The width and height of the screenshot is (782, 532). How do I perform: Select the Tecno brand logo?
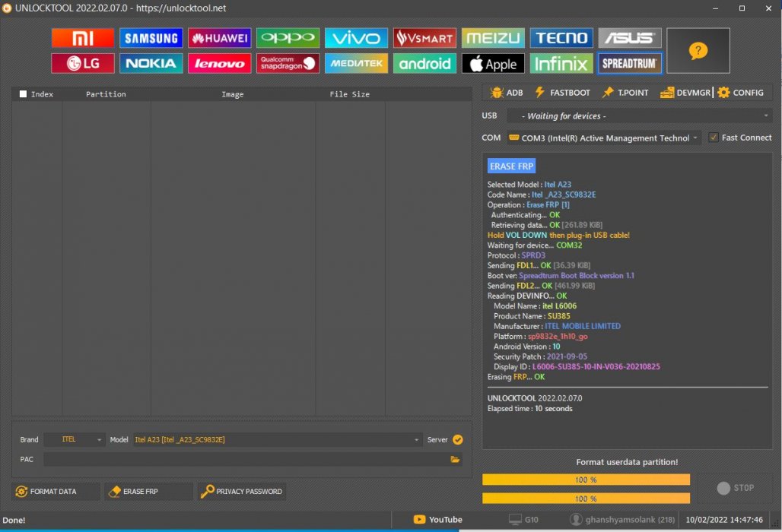pyautogui.click(x=561, y=38)
